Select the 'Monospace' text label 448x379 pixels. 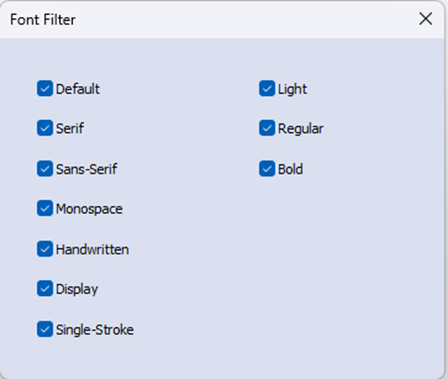click(89, 209)
